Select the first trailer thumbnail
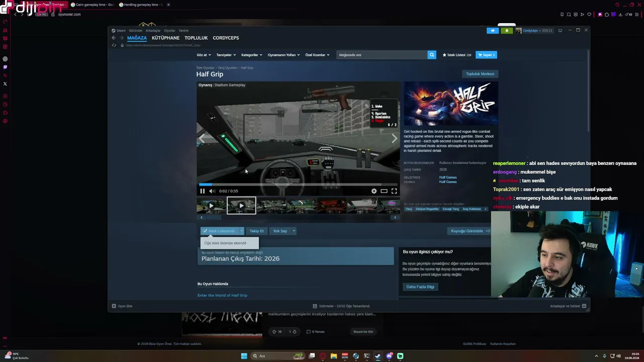Image resolution: width=644 pixels, height=362 pixels. tap(211, 206)
